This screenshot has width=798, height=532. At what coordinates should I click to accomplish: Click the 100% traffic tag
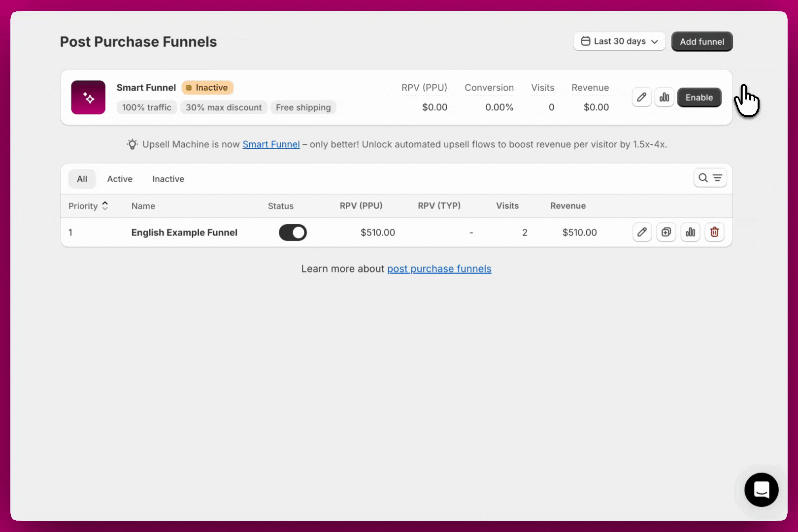point(147,107)
